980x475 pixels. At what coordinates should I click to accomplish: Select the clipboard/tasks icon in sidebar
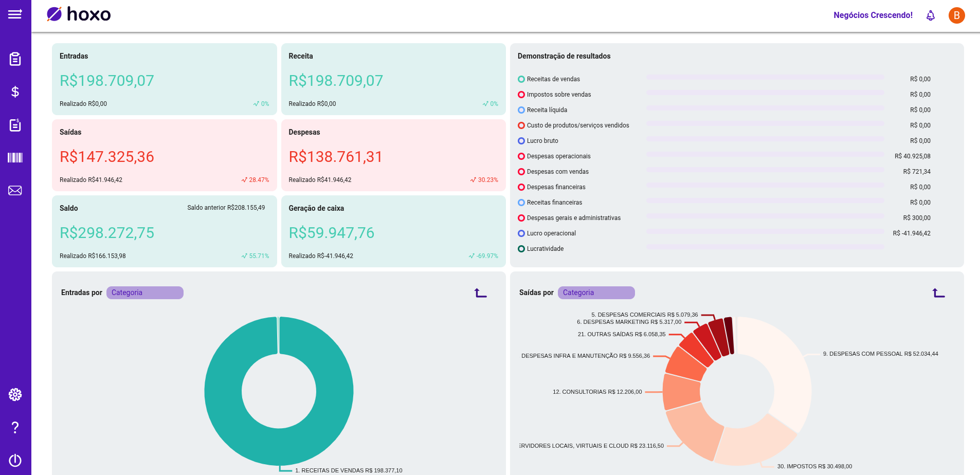tap(15, 59)
